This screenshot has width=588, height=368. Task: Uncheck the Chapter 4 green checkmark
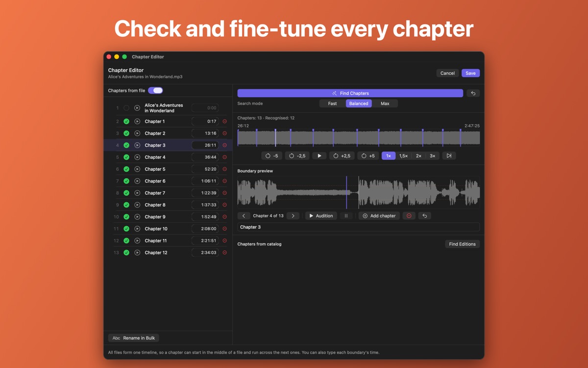(x=126, y=157)
